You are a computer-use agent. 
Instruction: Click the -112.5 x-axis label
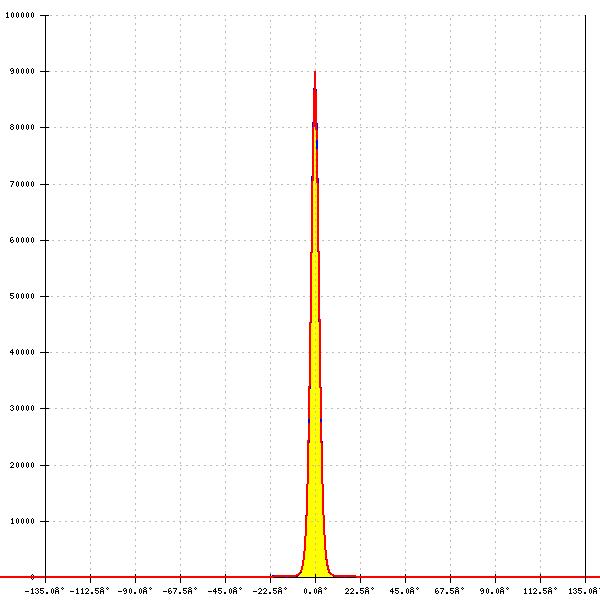coord(90,591)
